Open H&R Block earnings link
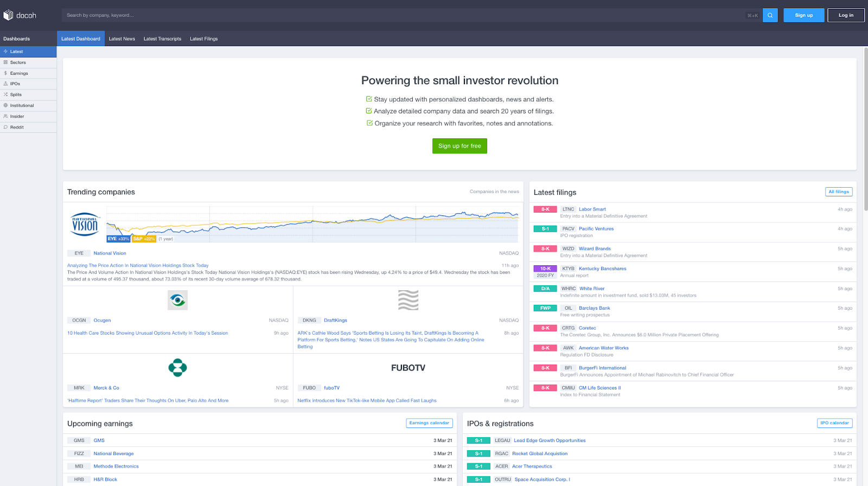 click(105, 479)
